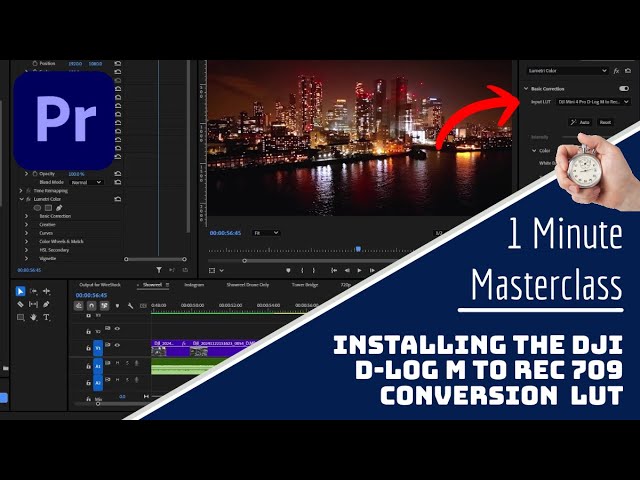Open the Lumetri Color effect selector dropdown
Viewport: 640px width, 480px height.
click(x=567, y=71)
